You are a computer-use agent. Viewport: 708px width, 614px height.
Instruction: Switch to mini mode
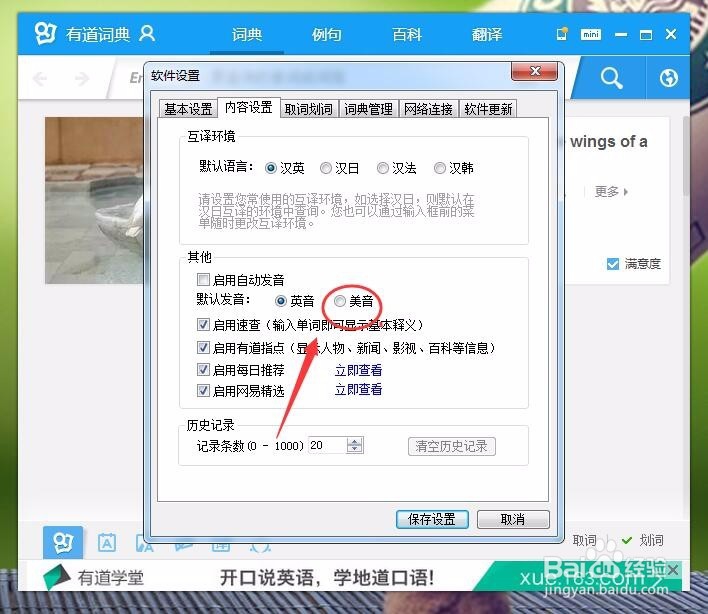click(x=591, y=34)
